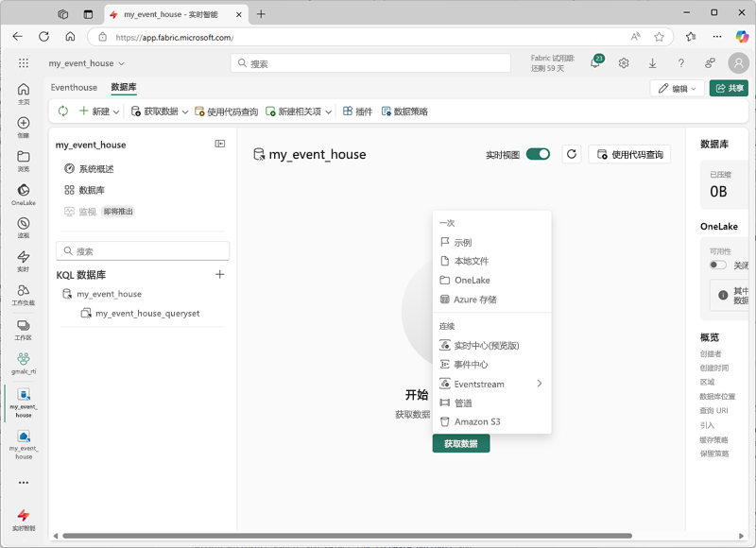
Task: Switch to the Database tab
Action: (124, 87)
